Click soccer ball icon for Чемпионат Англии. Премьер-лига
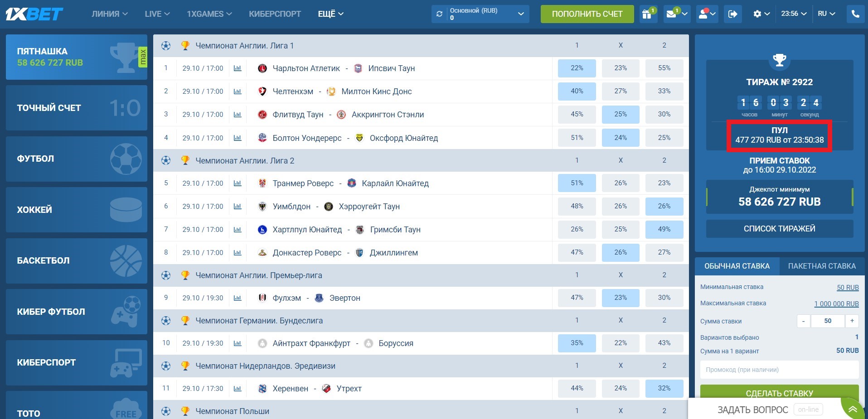The image size is (868, 419). point(166,275)
